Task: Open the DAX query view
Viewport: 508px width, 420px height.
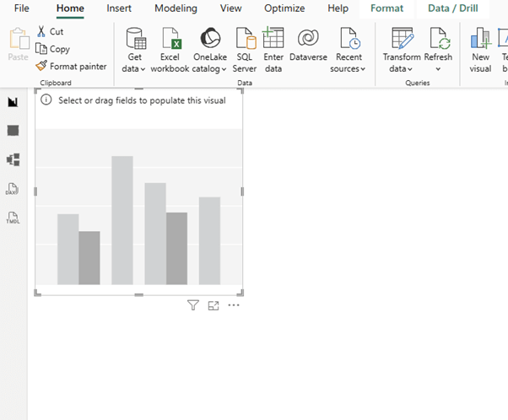Action: (x=13, y=189)
